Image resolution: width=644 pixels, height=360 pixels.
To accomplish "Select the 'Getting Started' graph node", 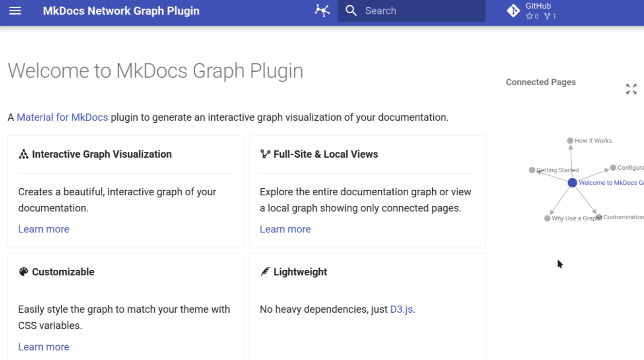I will pyautogui.click(x=532, y=170).
